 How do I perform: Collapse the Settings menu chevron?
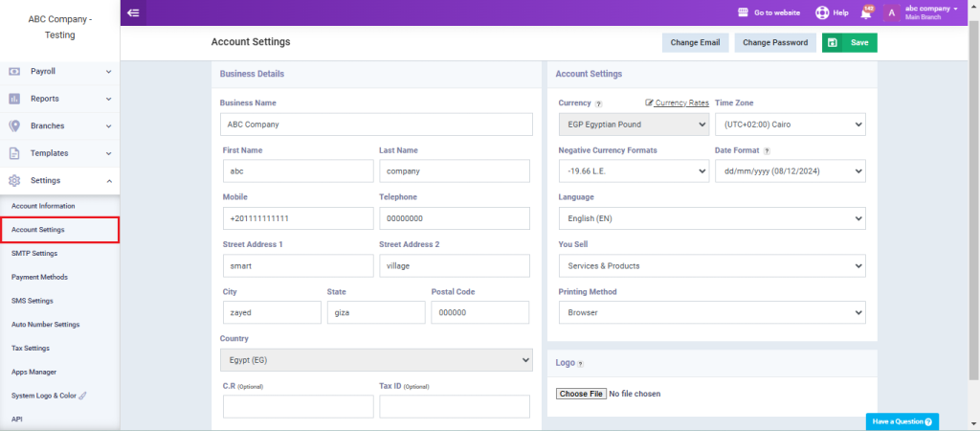coord(109,181)
